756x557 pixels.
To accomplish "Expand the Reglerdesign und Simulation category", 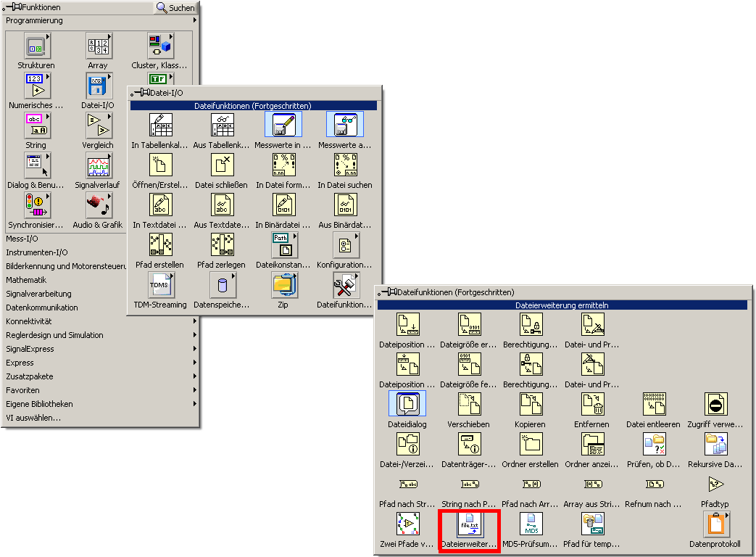I will click(x=195, y=334).
